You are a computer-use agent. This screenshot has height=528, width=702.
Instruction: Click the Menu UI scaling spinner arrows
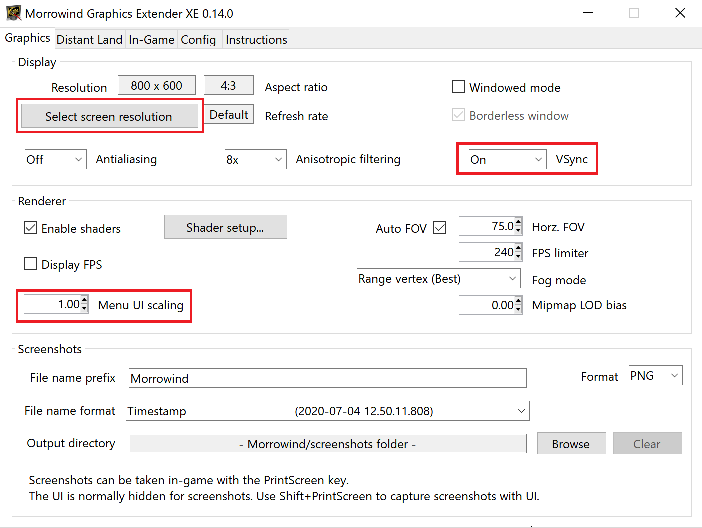[85, 305]
